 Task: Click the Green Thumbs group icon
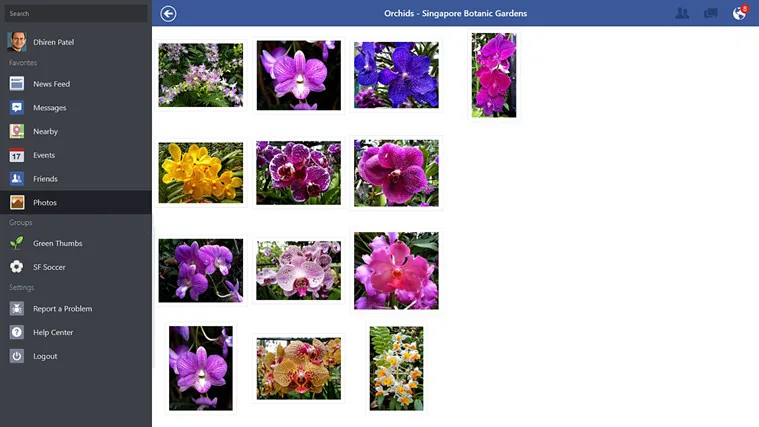pos(17,243)
